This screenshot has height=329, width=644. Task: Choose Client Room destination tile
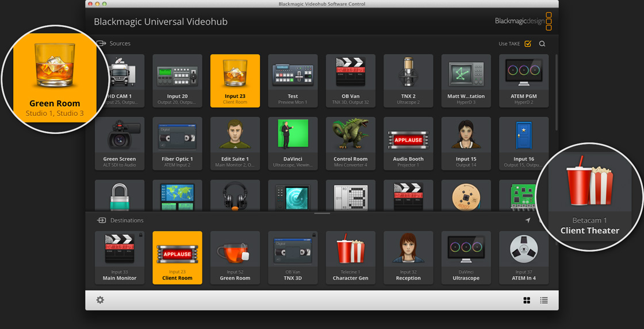(x=178, y=258)
